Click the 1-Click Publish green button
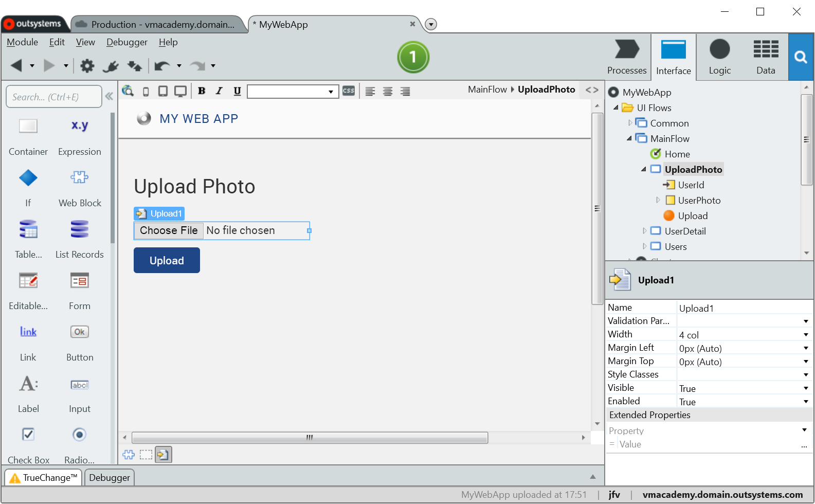 (x=413, y=57)
